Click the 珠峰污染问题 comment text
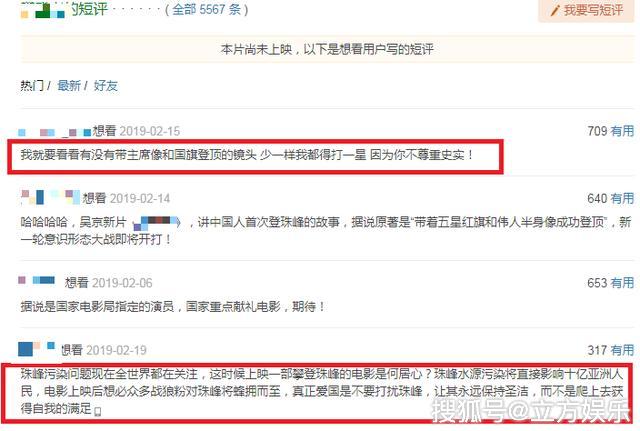The height and width of the screenshot is (431, 640). [x=322, y=391]
